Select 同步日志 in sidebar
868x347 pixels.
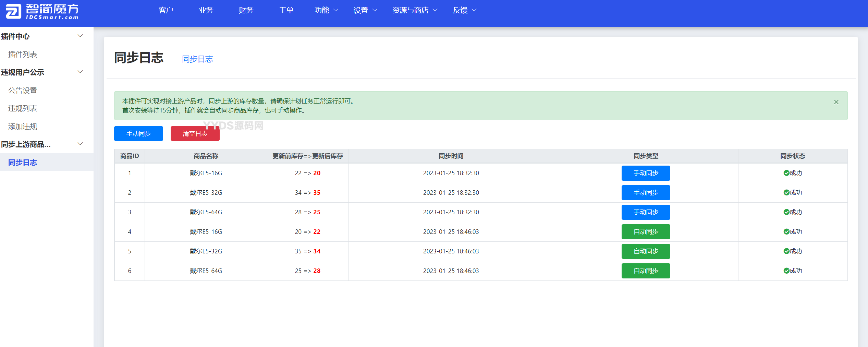pyautogui.click(x=23, y=163)
